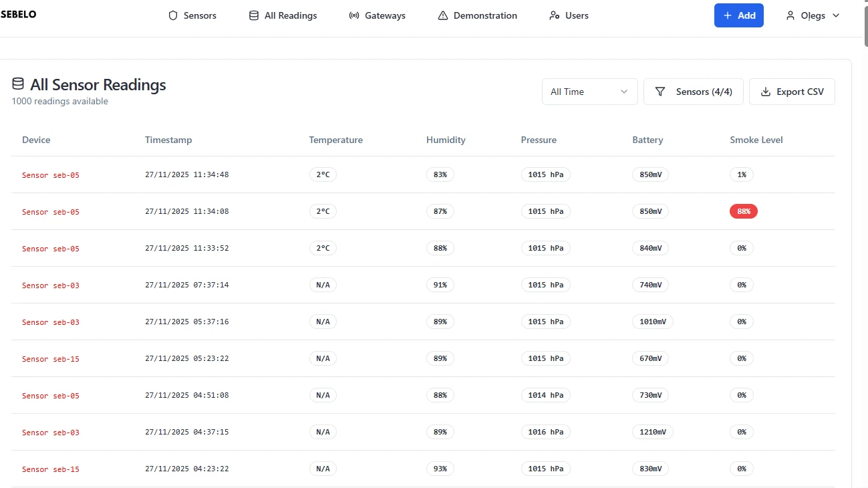
Task: Open the Sensors tab
Action: [x=192, y=15]
